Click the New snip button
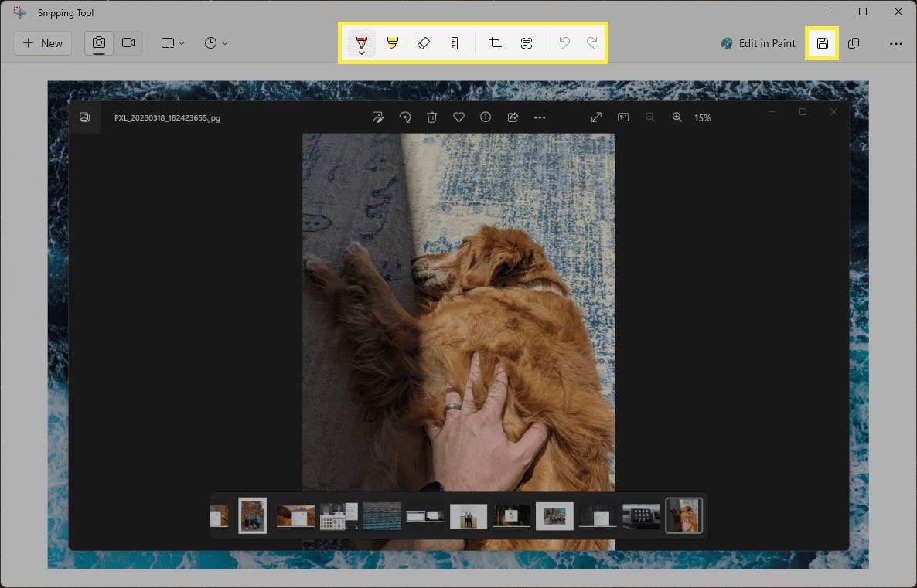This screenshot has width=917, height=588. tap(43, 43)
